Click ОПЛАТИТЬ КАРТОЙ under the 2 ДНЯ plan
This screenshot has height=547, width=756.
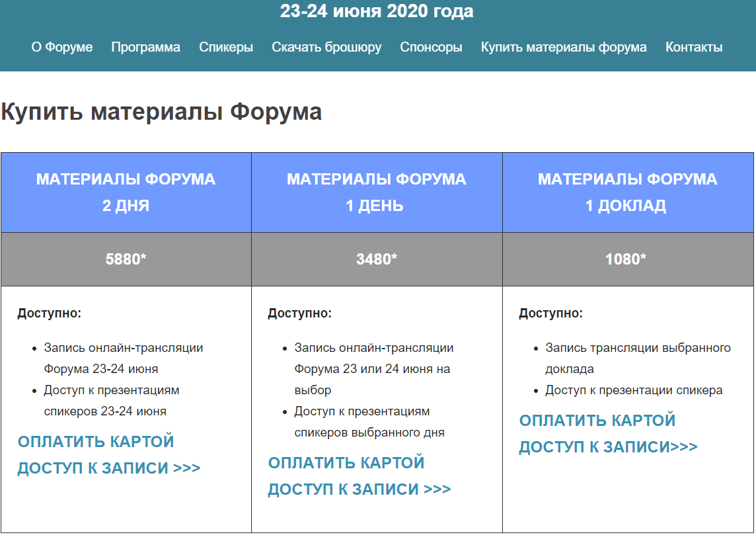(x=96, y=442)
